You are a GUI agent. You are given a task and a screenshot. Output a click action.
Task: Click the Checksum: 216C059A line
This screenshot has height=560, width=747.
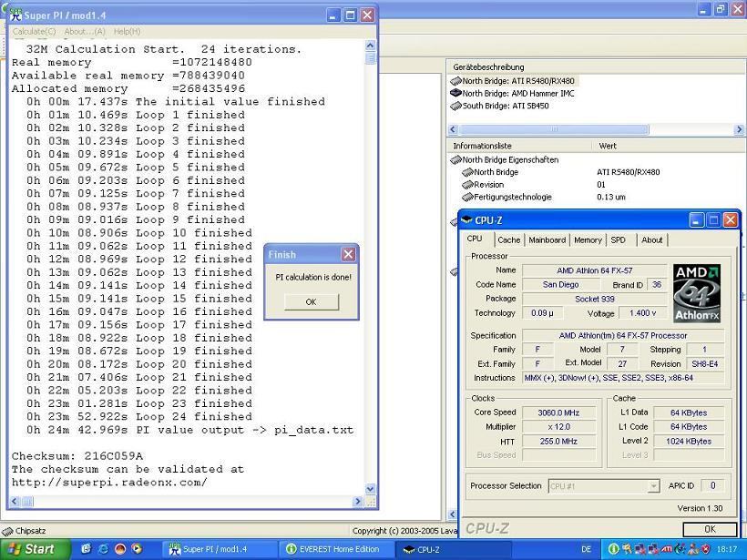pos(77,456)
